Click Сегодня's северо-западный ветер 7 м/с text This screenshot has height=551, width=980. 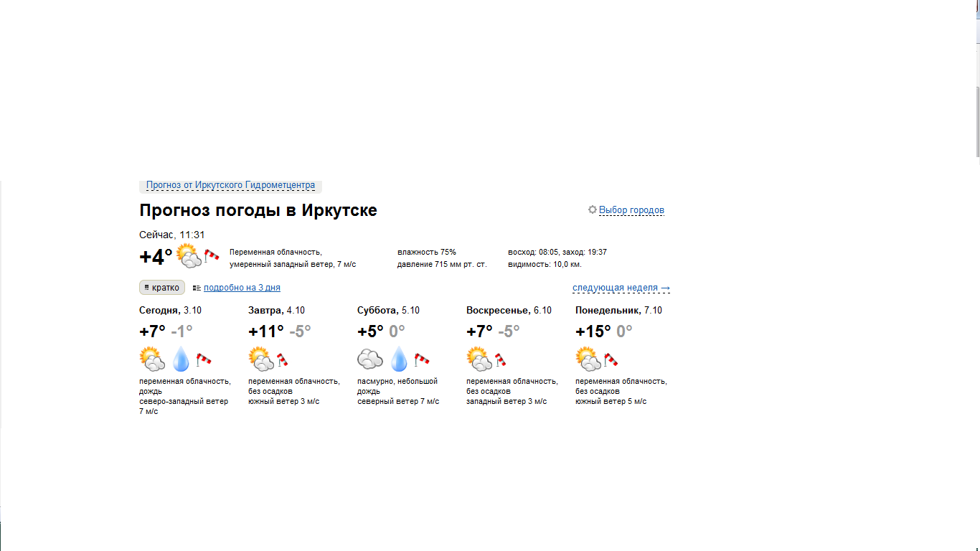point(184,406)
